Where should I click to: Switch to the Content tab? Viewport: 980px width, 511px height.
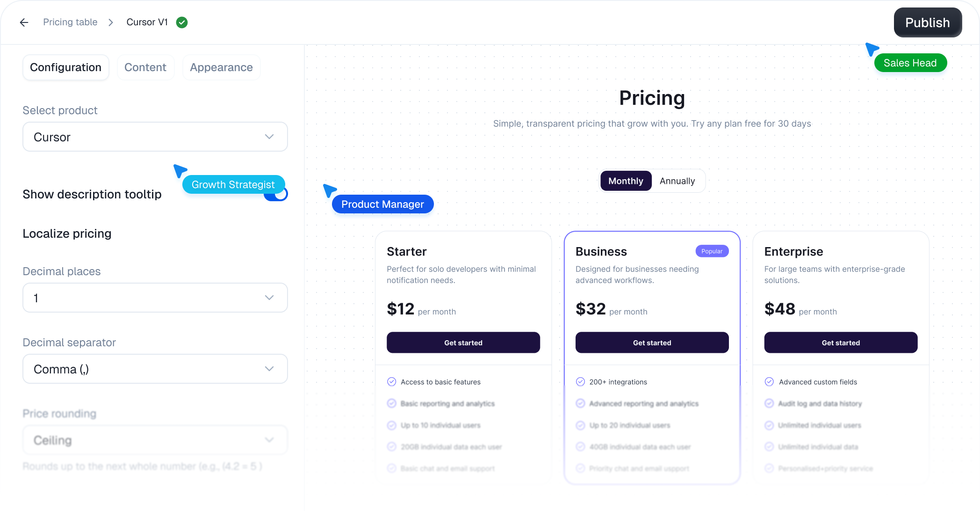(x=145, y=67)
